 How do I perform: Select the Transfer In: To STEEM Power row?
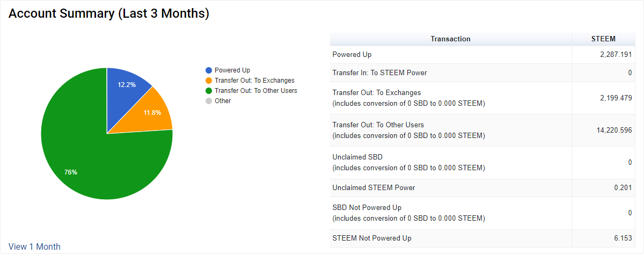point(380,73)
